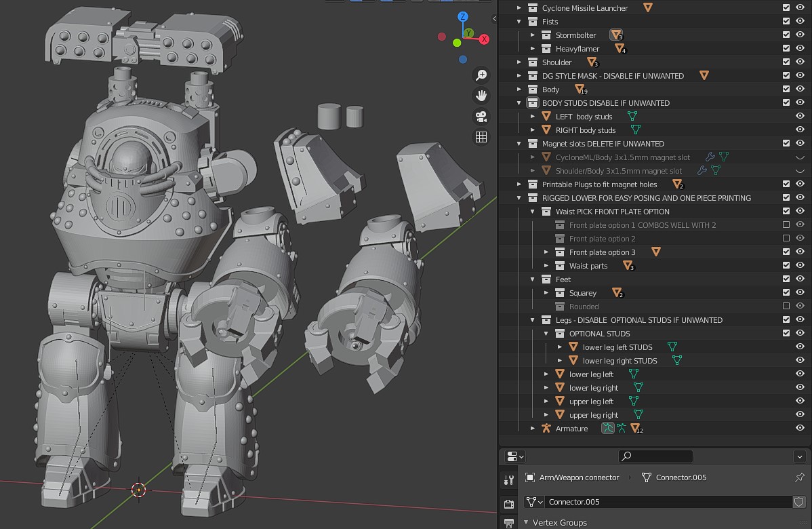Click the Armature icon in the outliner
This screenshot has width=812, height=529.
pyautogui.click(x=547, y=428)
